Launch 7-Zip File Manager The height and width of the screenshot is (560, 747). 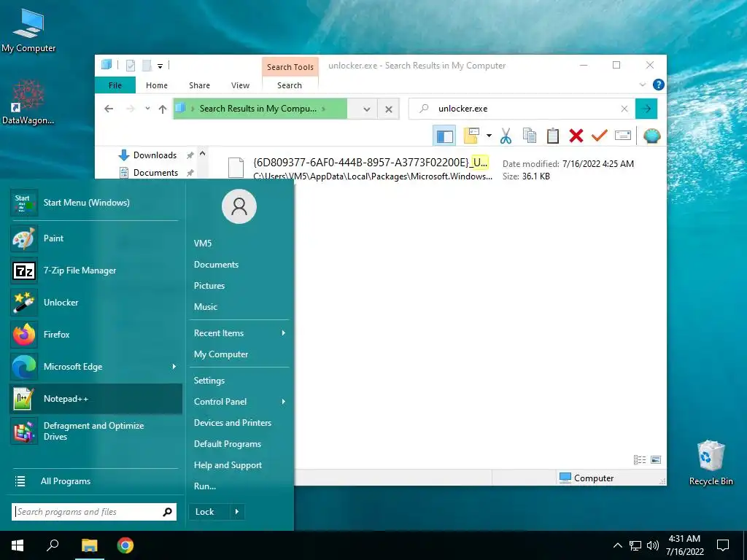click(96, 271)
